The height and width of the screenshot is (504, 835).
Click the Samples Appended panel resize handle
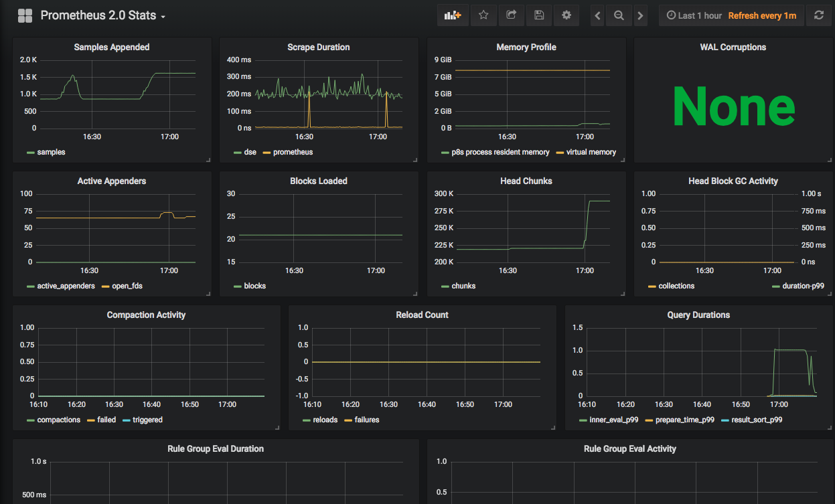point(208,159)
